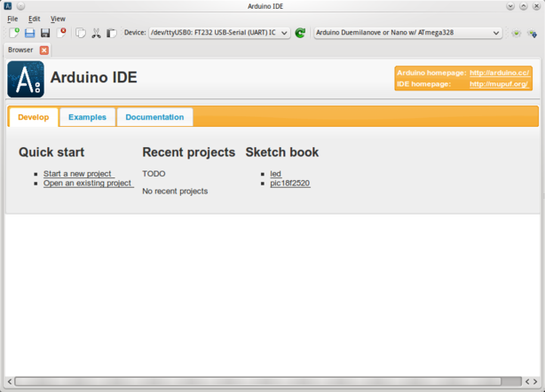Open the Edit menu
Viewport: 545px width, 392px height.
pyautogui.click(x=34, y=19)
